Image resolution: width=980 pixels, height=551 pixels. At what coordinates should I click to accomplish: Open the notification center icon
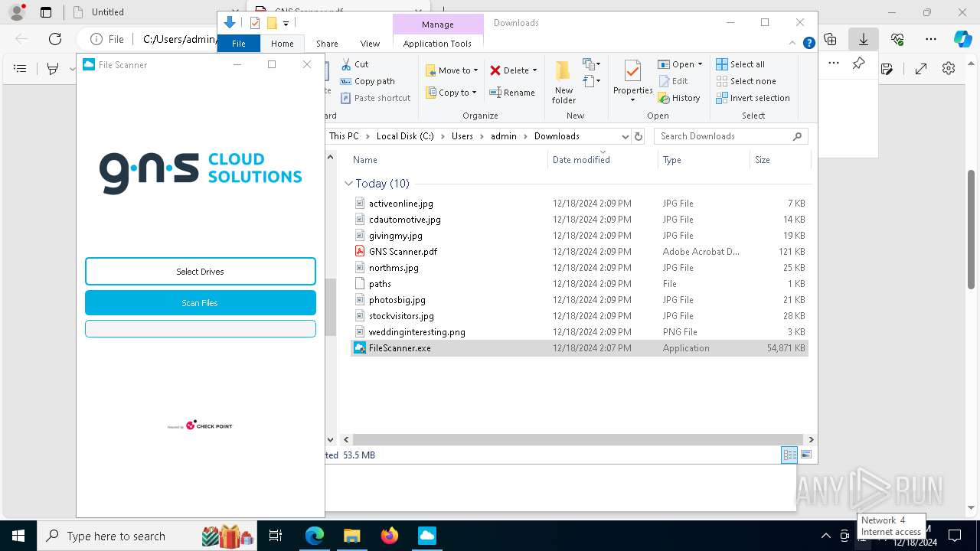955,536
